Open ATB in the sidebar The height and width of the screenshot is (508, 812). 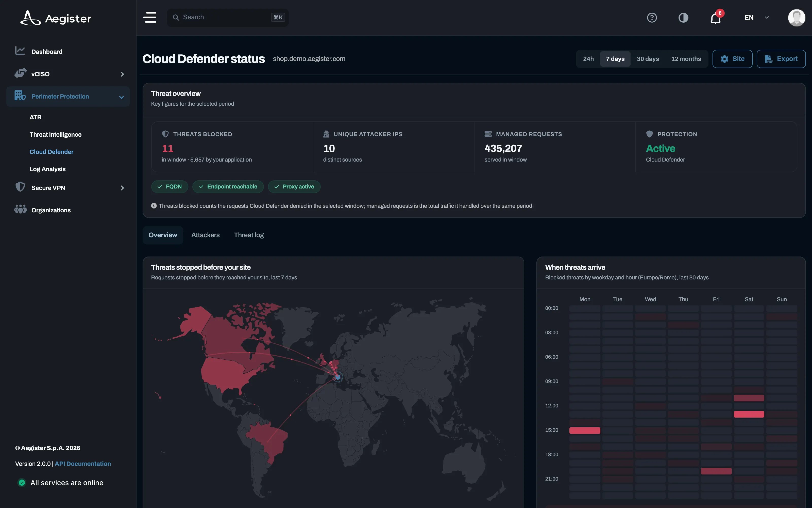pos(35,117)
